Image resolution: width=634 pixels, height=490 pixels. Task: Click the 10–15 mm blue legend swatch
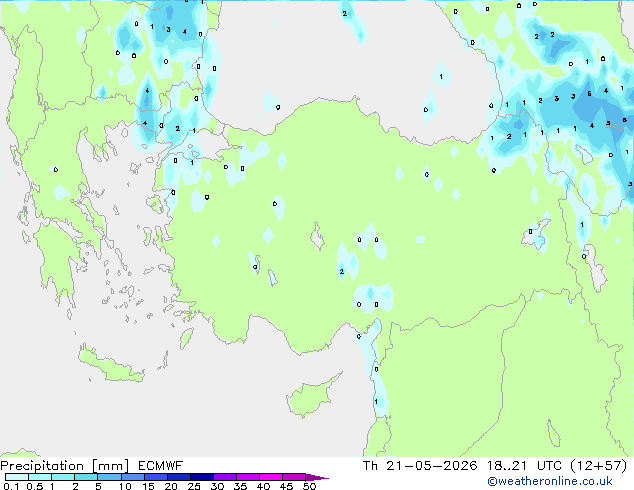pyautogui.click(x=132, y=477)
